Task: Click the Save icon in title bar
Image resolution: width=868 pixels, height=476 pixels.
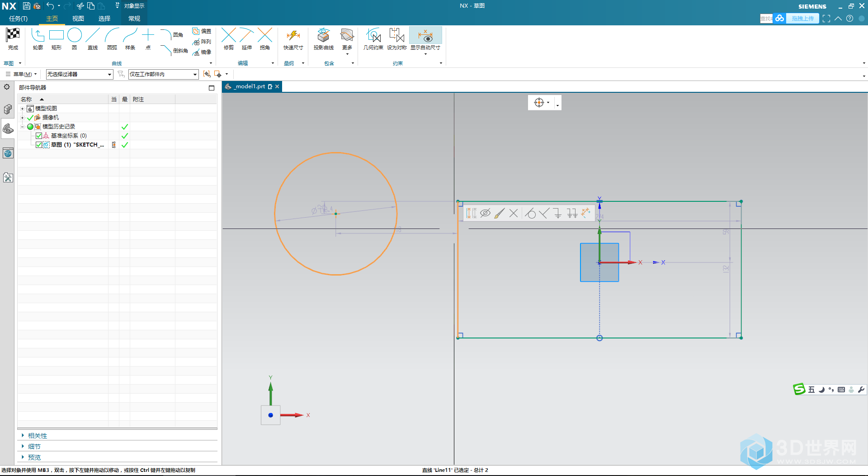Action: coord(27,6)
